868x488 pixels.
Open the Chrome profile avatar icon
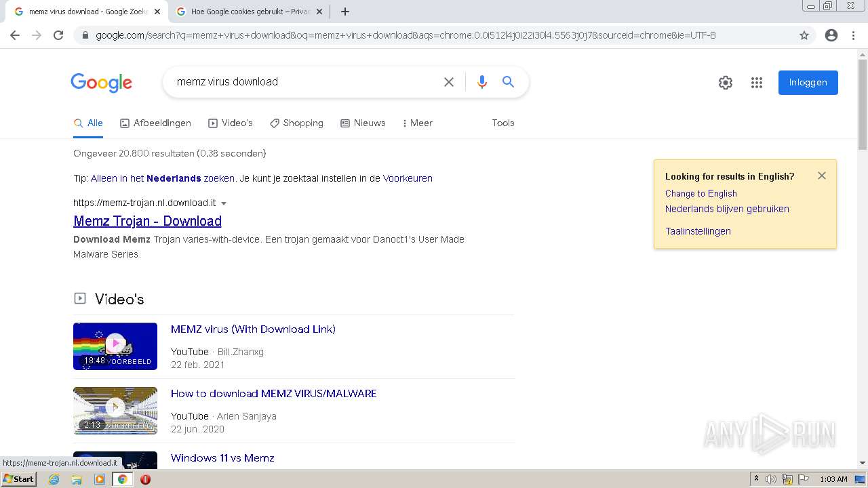(831, 35)
